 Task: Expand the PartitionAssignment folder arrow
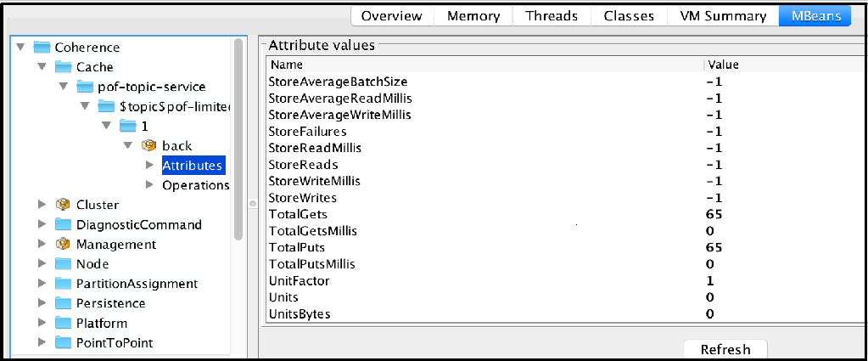click(42, 284)
